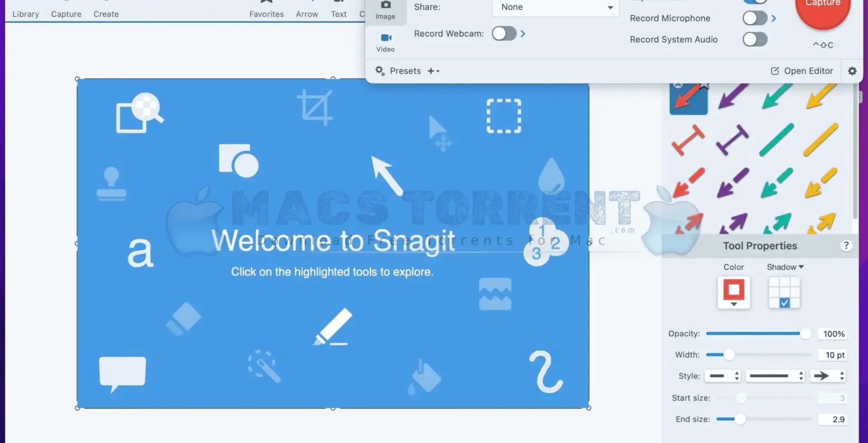
Task: Click the eraser icon on canvas
Action: click(x=184, y=319)
